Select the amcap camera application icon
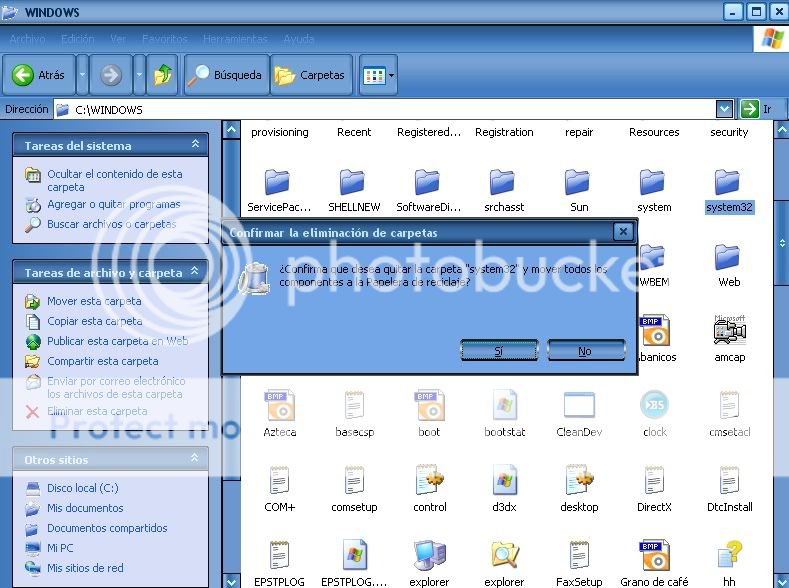The width and height of the screenshot is (789, 588). pos(729,331)
